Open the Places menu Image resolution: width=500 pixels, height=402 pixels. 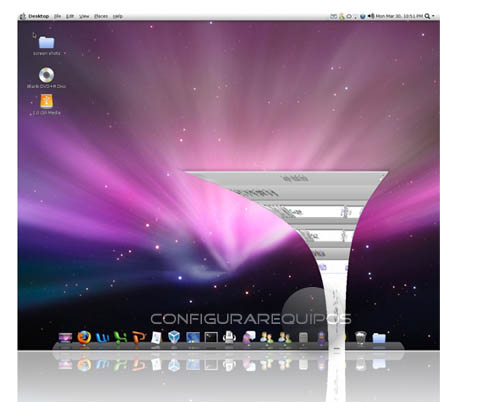[101, 16]
